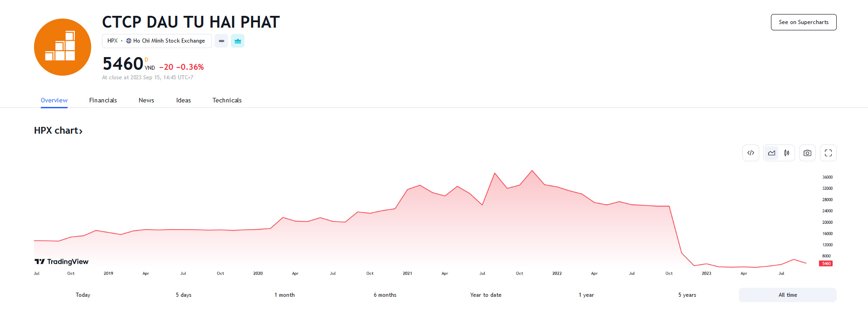
Task: Click the gray market status dash icon
Action: [x=221, y=41]
